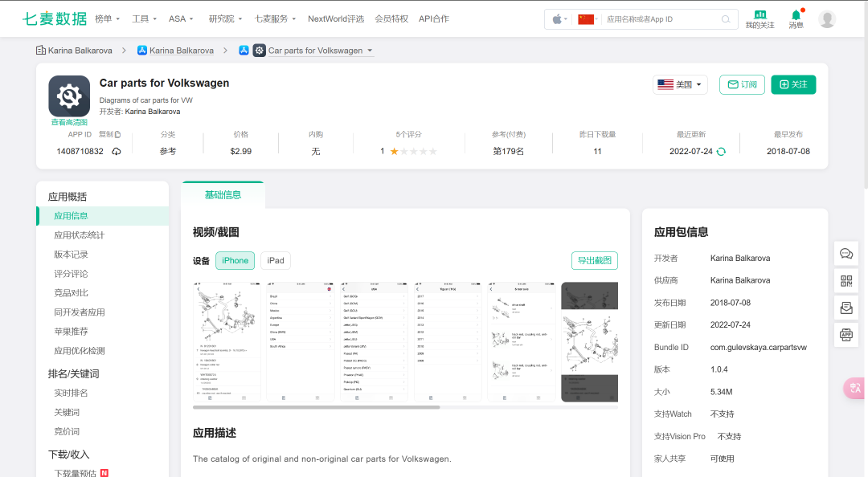Expand the 榜单 menu
The height and width of the screenshot is (477, 868).
108,18
